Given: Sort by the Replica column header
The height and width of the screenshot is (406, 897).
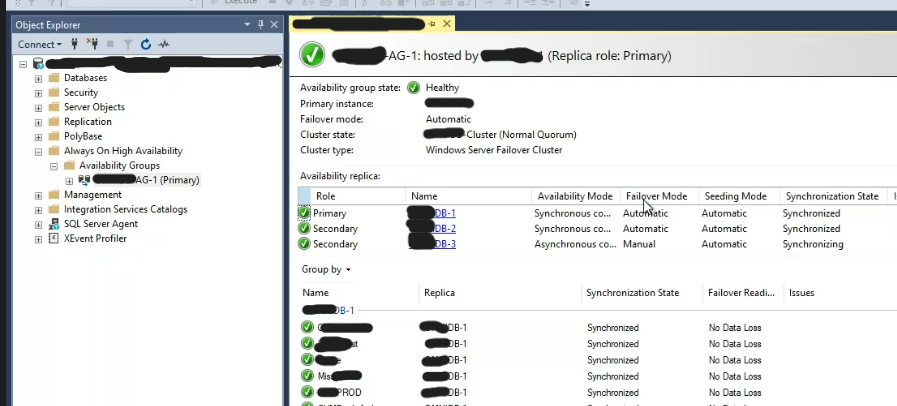Looking at the screenshot, I should (500, 293).
